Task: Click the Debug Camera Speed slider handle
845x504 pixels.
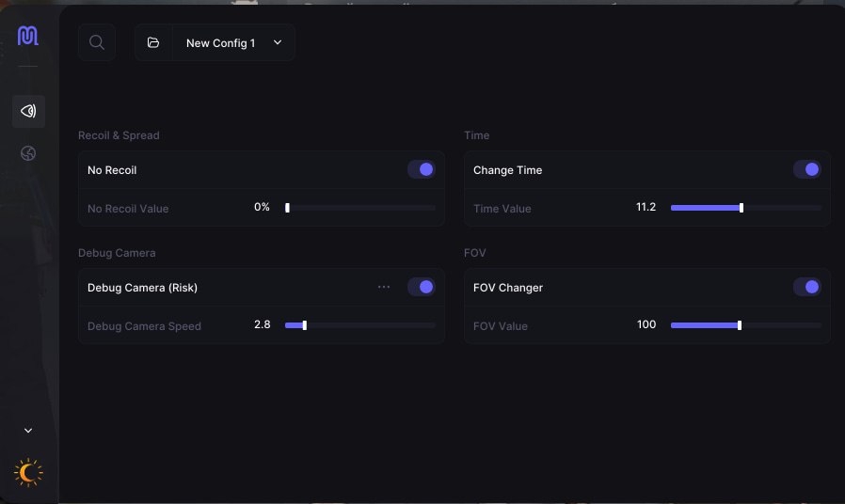Action: pos(305,325)
